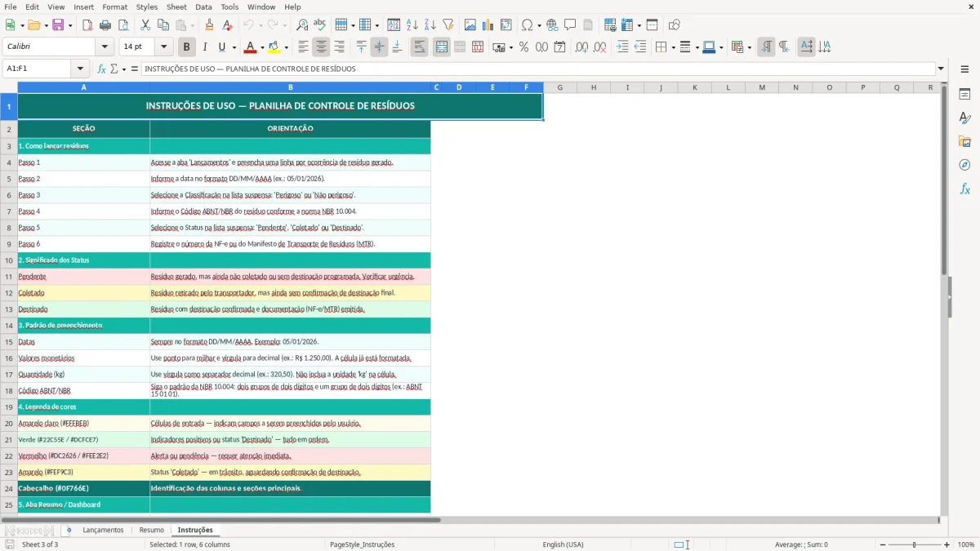Click Export as PDF icon
The width and height of the screenshot is (980, 551).
87,25
